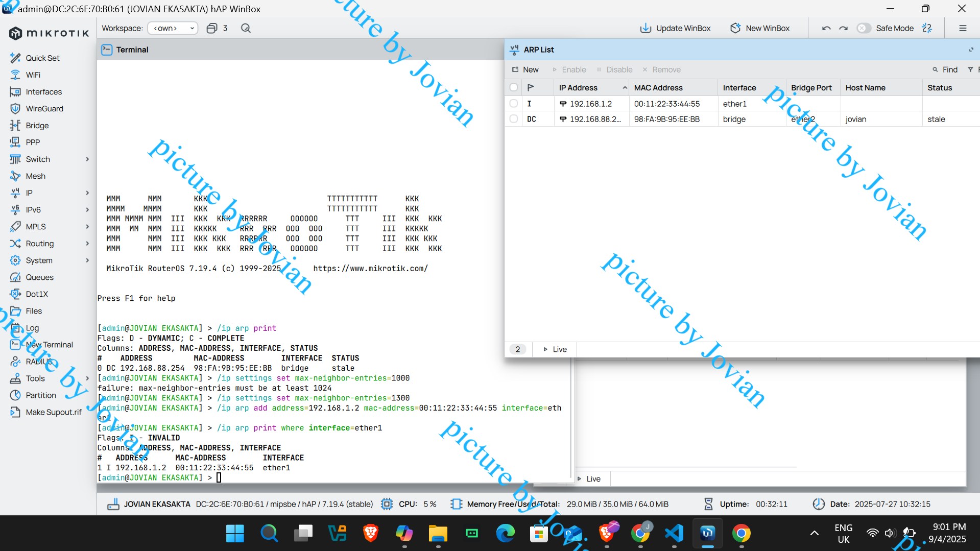
Task: Click New WinBox button
Action: click(x=760, y=28)
